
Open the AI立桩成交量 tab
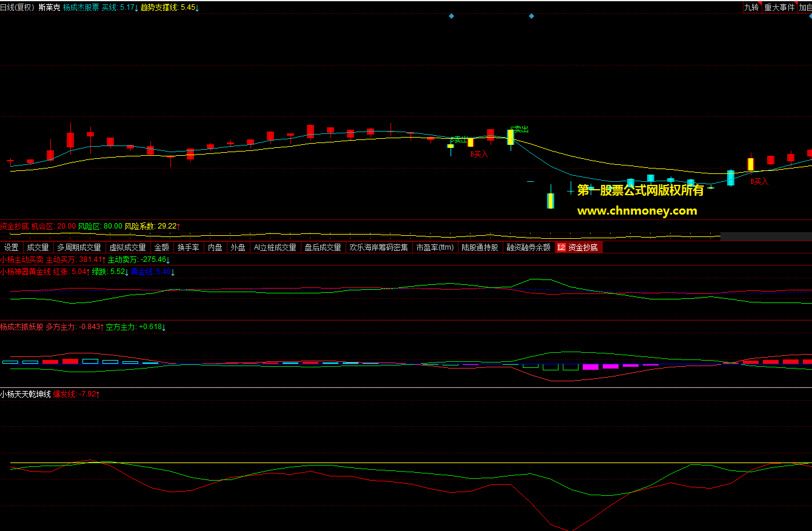[x=275, y=247]
